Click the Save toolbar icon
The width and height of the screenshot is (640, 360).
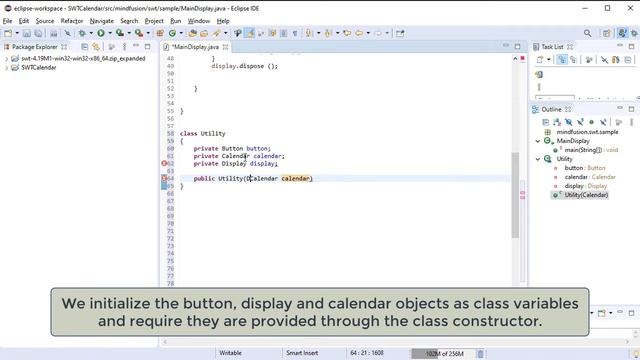coord(27,33)
